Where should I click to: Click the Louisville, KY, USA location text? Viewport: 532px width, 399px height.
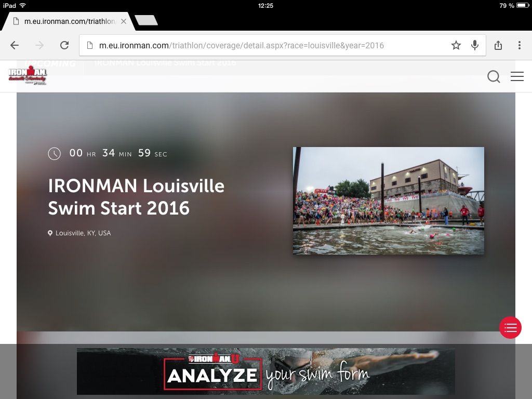[83, 233]
